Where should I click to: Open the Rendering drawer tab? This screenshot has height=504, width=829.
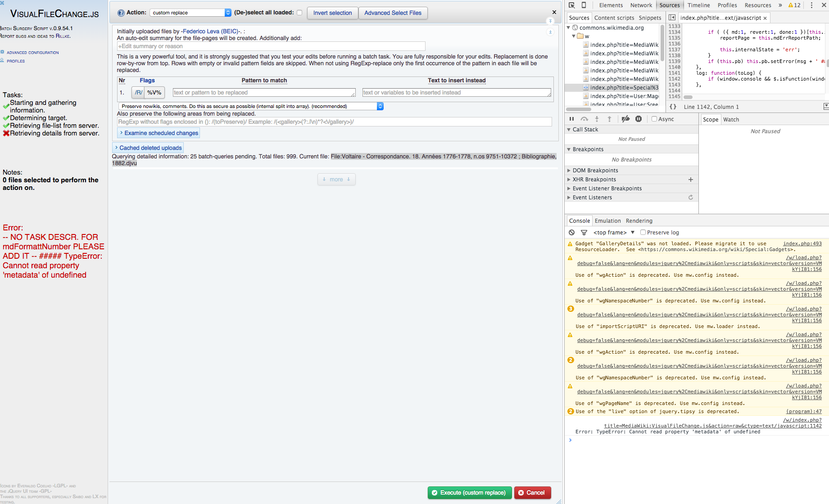coord(639,221)
